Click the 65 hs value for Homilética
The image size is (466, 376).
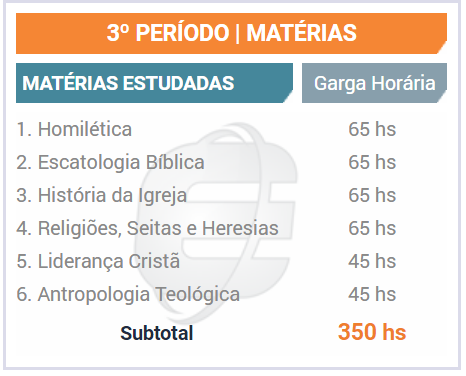point(372,129)
